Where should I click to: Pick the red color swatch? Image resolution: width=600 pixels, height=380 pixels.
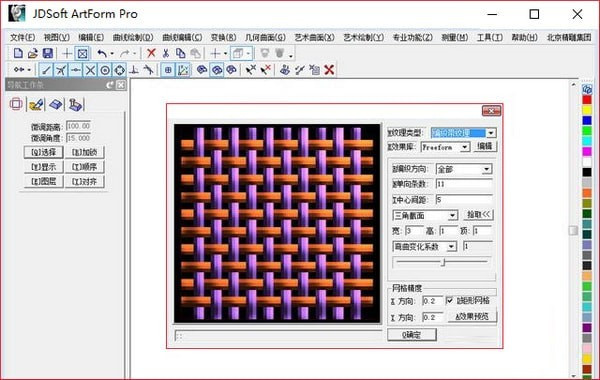pos(587,100)
